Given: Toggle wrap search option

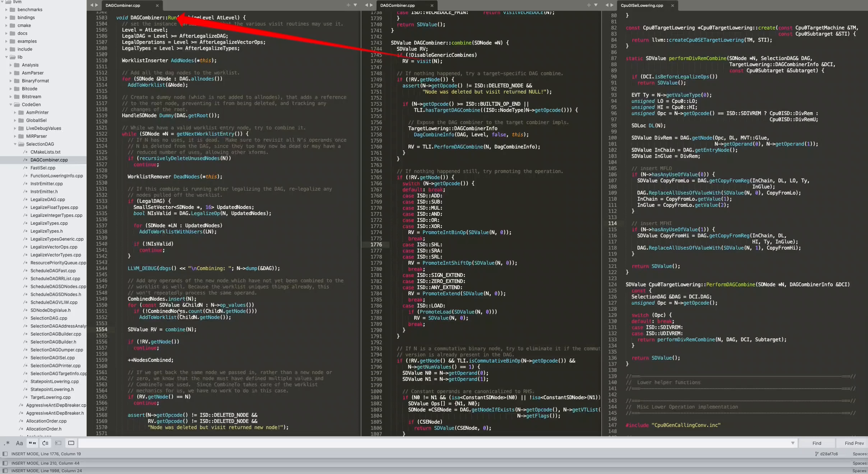Looking at the screenshot, I should click(x=45, y=443).
